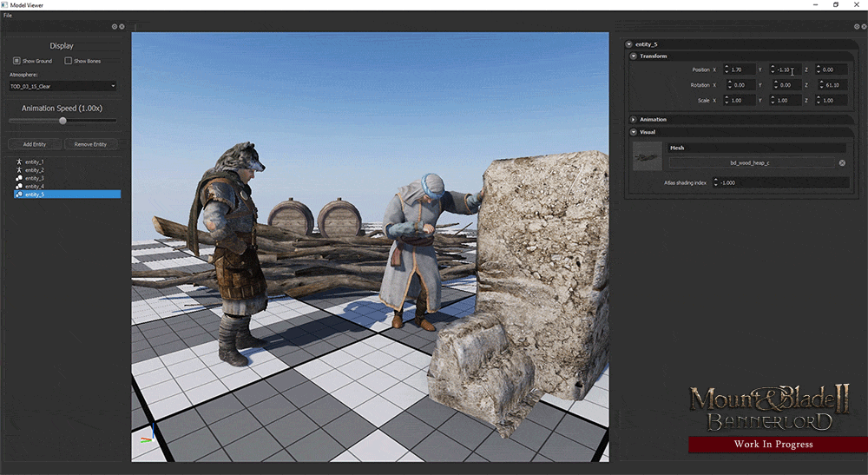Image resolution: width=868 pixels, height=475 pixels.
Task: Click the clear mesh X icon
Action: coord(842,163)
